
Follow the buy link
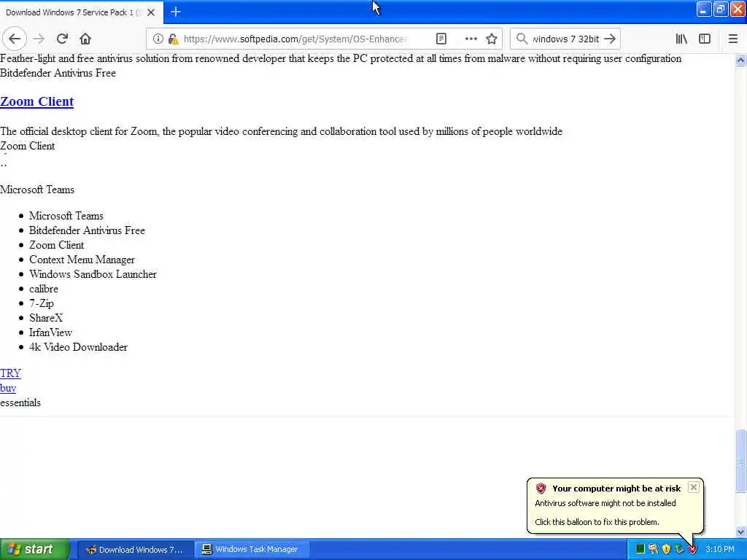tap(8, 388)
